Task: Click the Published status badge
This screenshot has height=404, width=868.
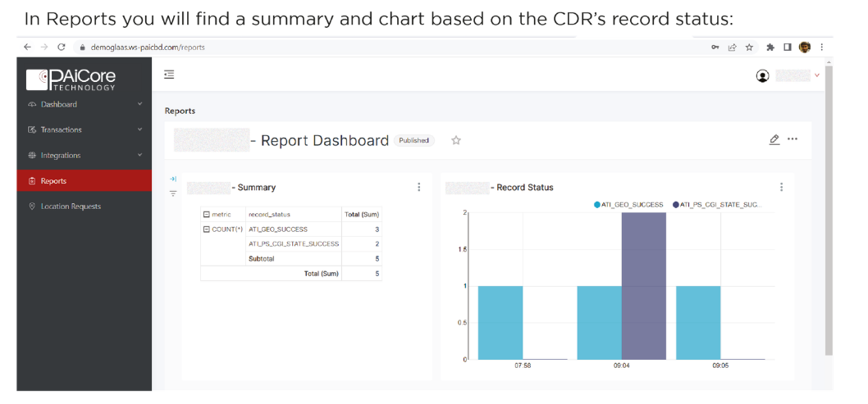Action: [413, 140]
